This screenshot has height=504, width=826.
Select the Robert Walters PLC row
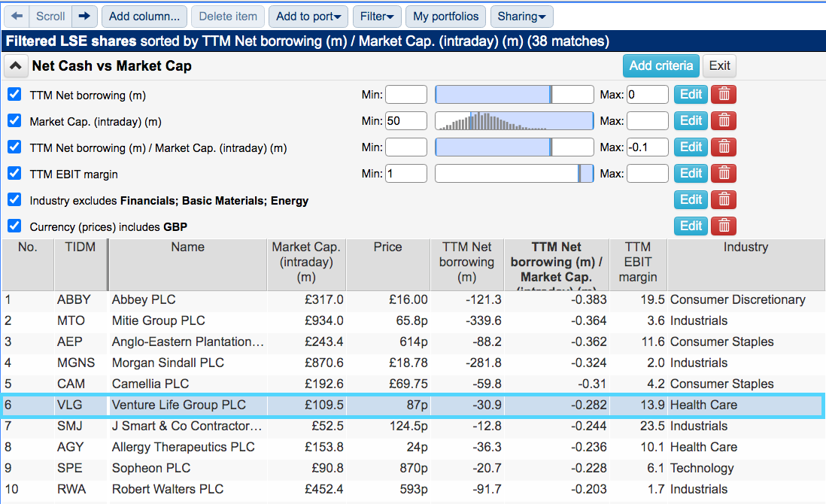[x=413, y=489]
